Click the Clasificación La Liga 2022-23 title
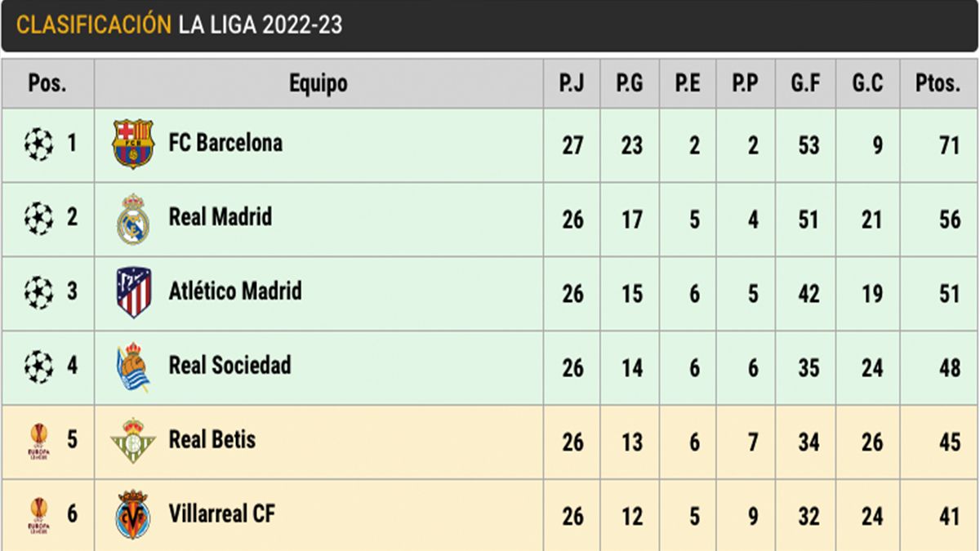The height and width of the screenshot is (551, 980). point(179,25)
